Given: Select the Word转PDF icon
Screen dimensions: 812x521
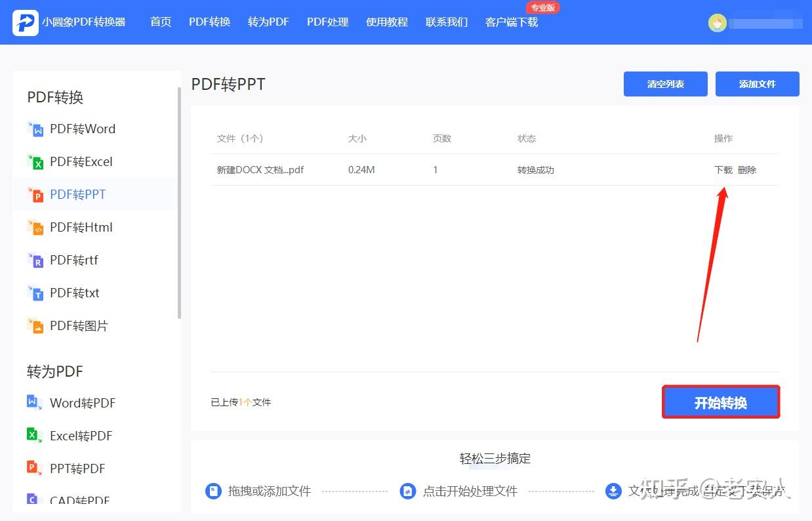Looking at the screenshot, I should (x=35, y=402).
